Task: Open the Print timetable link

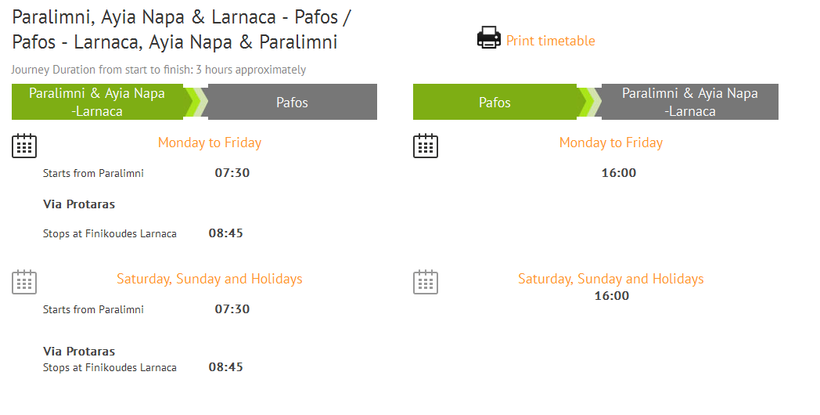Action: pyautogui.click(x=550, y=41)
